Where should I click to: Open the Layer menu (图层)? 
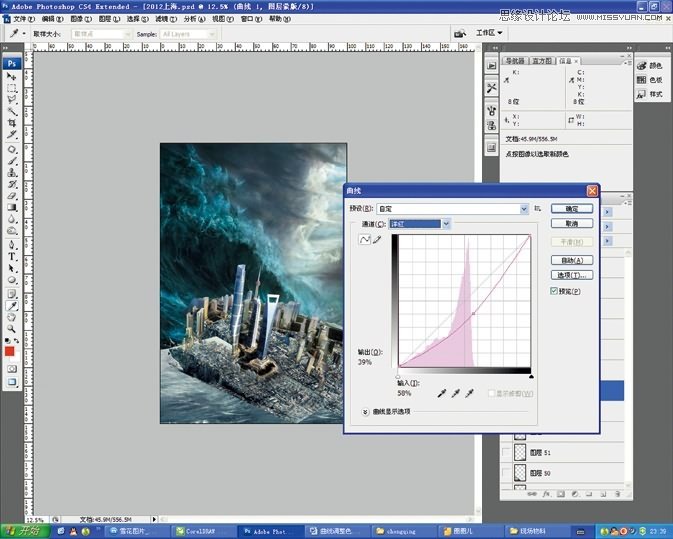109,19
